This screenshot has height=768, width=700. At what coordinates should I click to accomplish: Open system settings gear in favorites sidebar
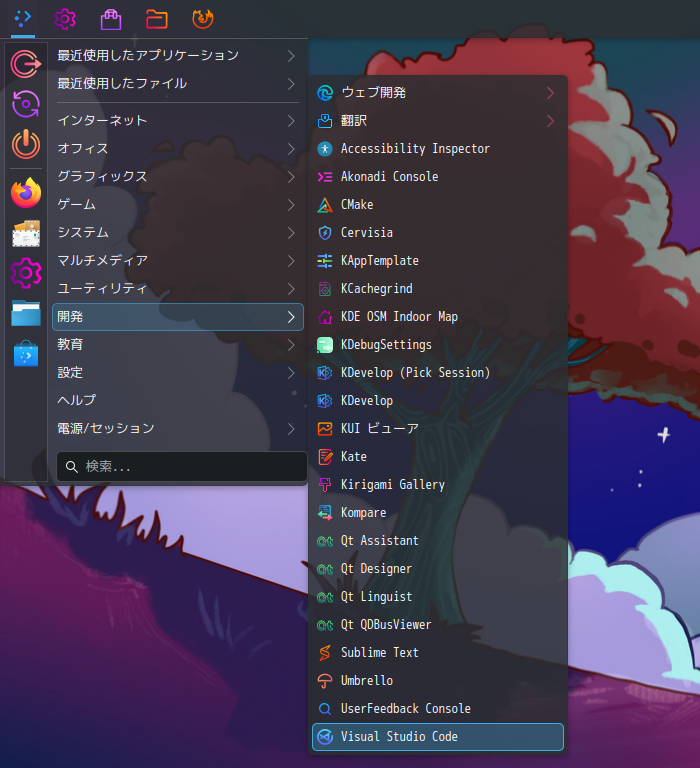pos(26,273)
